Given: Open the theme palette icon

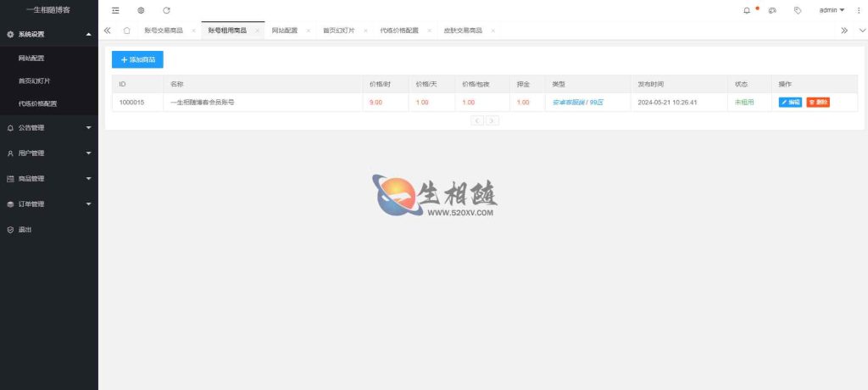Looking at the screenshot, I should [772, 10].
